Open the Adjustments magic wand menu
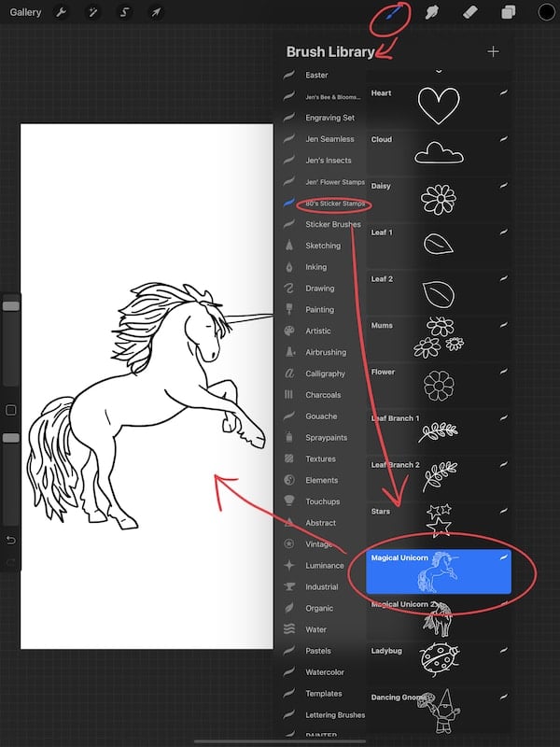 click(x=92, y=12)
